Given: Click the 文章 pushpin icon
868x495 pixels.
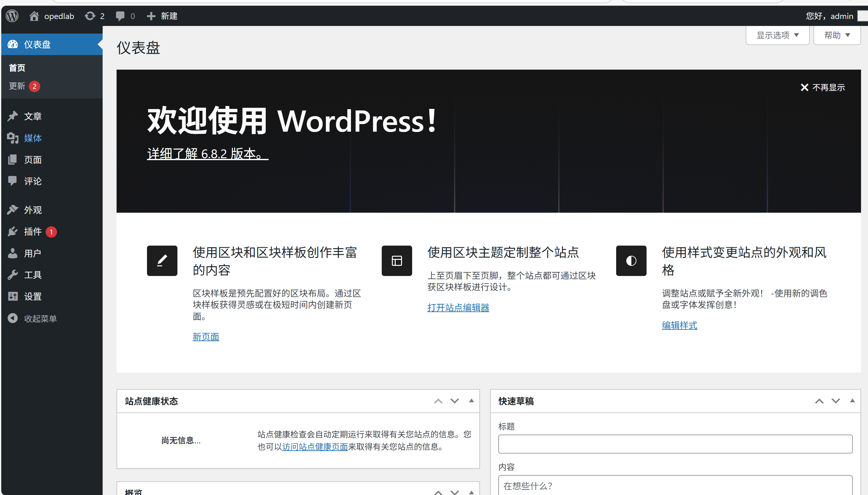Looking at the screenshot, I should 13,116.
